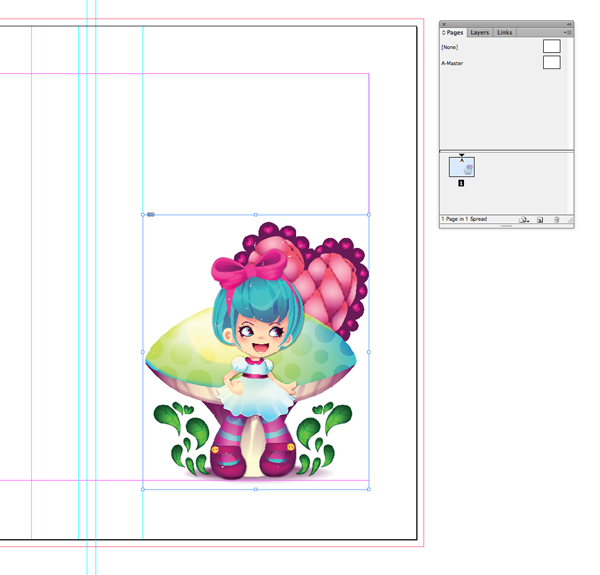Click the linked-image chain badge on the frame
The width and height of the screenshot is (600, 575).
[151, 215]
